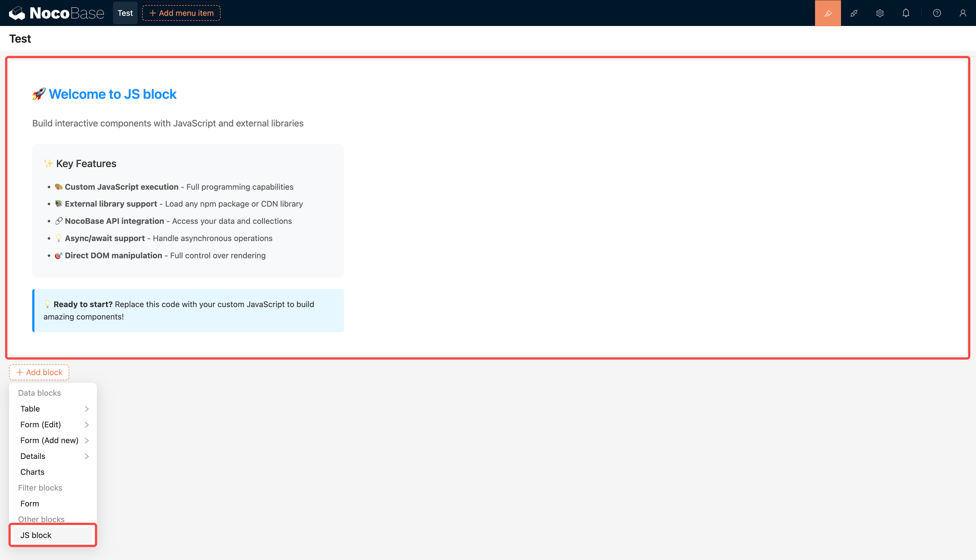Open the help question-mark icon

click(x=937, y=13)
